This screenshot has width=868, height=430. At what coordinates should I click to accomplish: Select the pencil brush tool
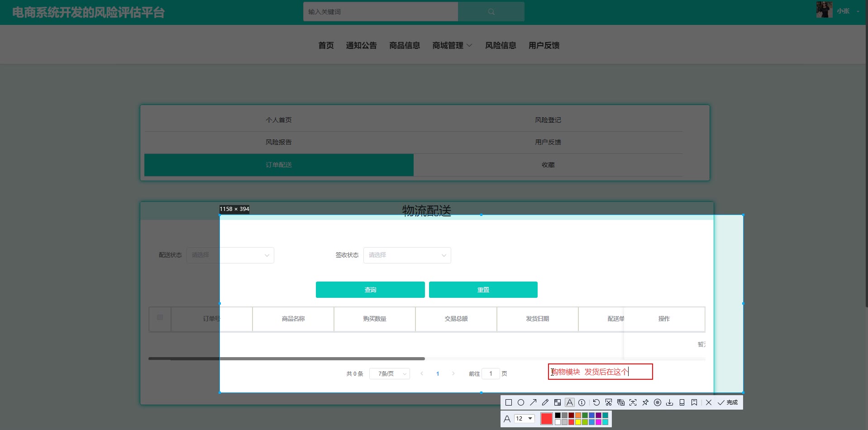pos(545,402)
